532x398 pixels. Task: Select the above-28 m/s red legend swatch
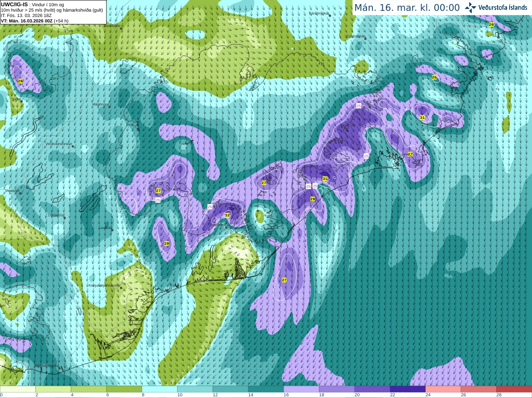(x=515, y=389)
